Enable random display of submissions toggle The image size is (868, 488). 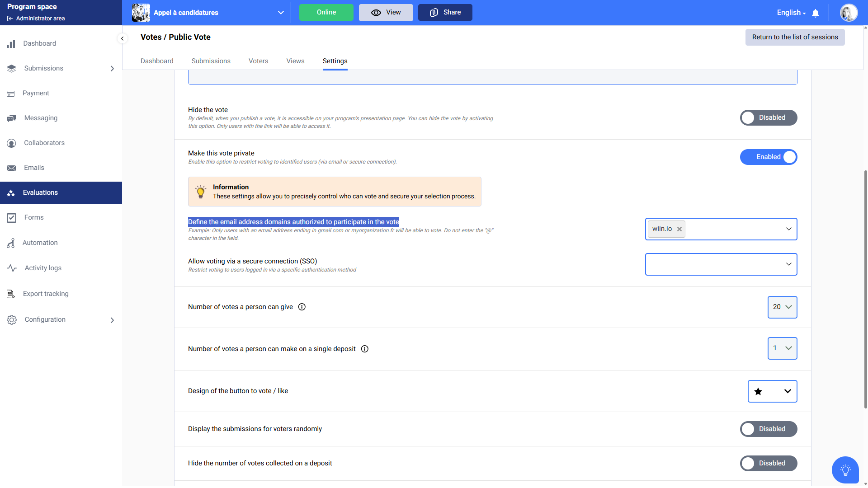[768, 429]
